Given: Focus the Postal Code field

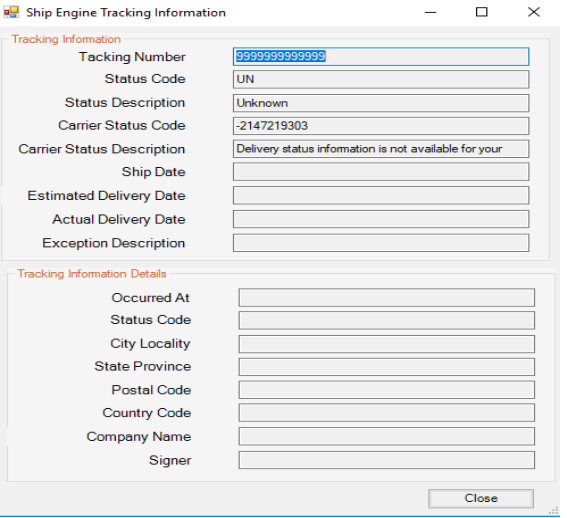Looking at the screenshot, I should pos(387,390).
